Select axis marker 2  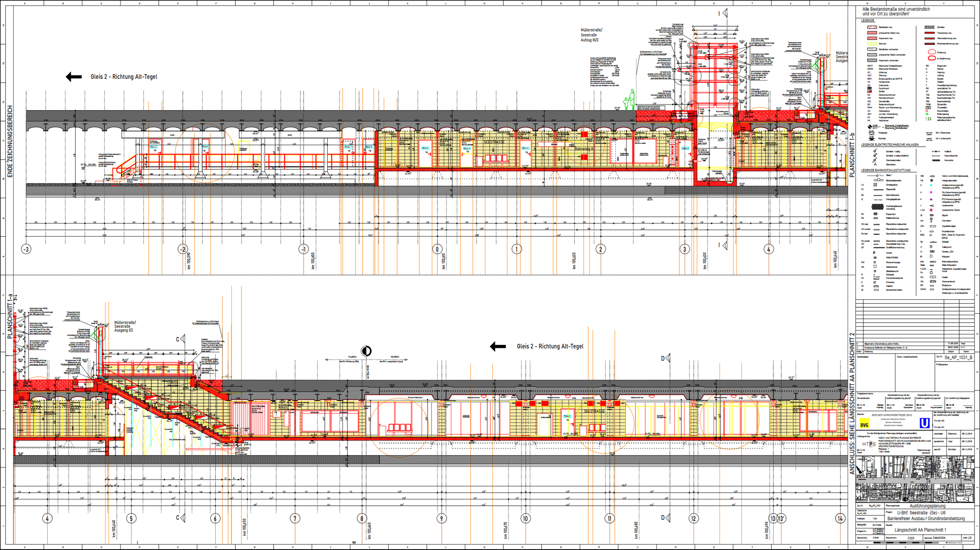point(601,249)
